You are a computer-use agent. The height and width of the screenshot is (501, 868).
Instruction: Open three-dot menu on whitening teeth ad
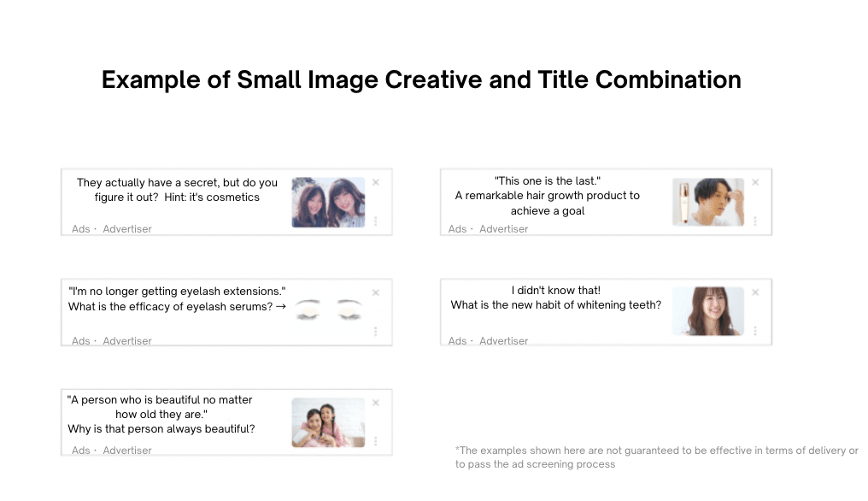(x=755, y=331)
